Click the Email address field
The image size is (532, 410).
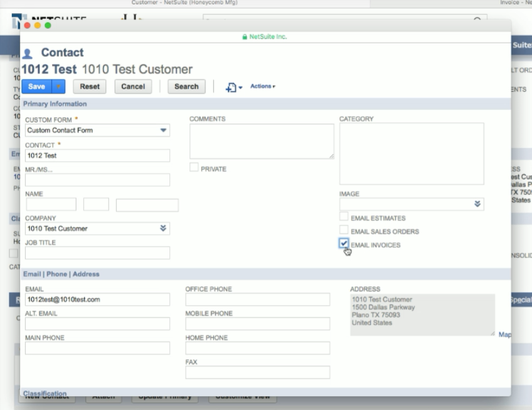click(x=97, y=299)
